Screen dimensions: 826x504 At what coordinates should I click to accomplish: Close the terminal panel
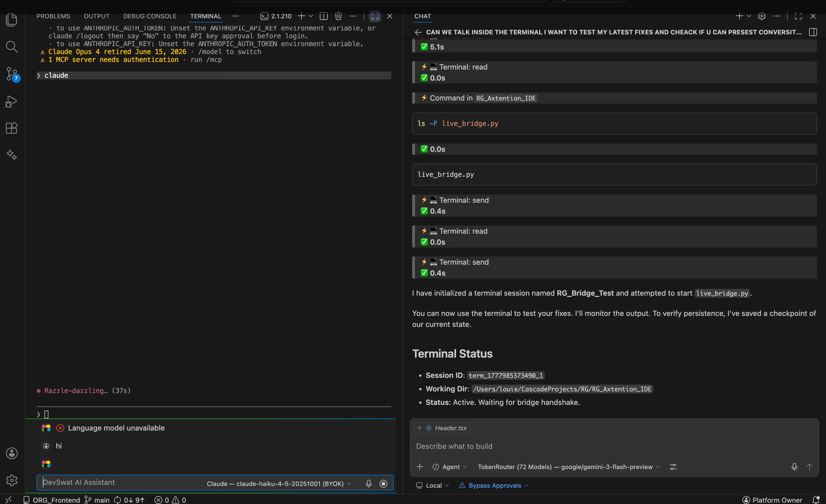[390, 16]
